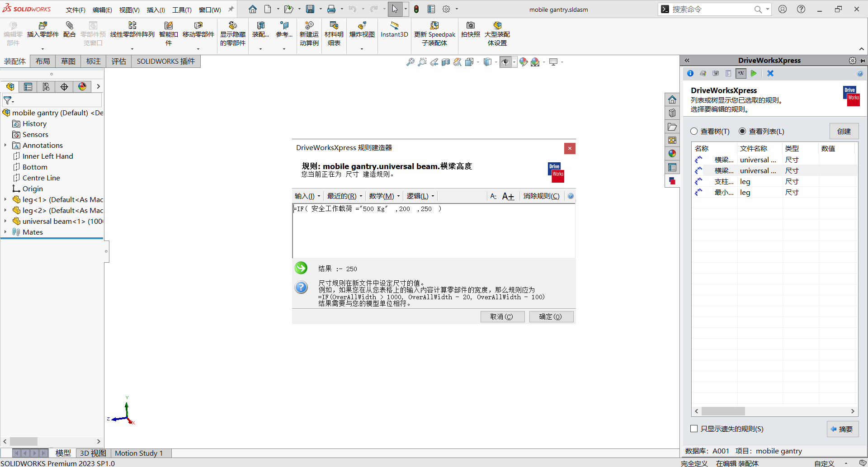Click 取消(C) button in rule builder
868x467 pixels.
(502, 316)
